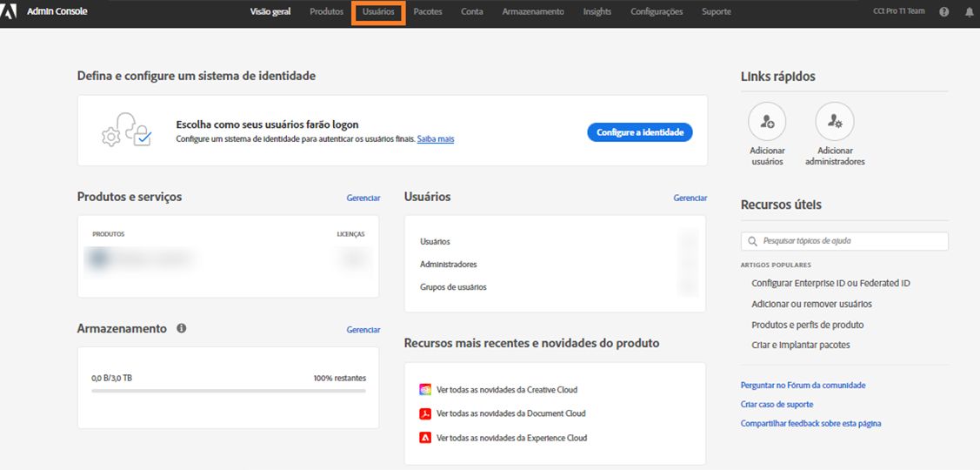The height and width of the screenshot is (470, 980).
Task: Click Gerenciar next to Produtos e serviços
Action: [x=363, y=198]
